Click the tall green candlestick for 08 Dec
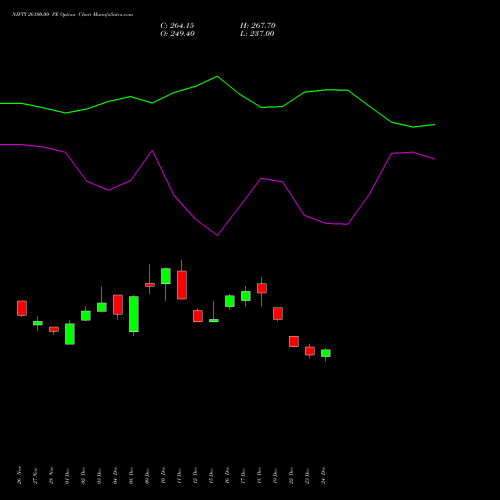This screenshot has width=500, height=500. pyautogui.click(x=134, y=314)
